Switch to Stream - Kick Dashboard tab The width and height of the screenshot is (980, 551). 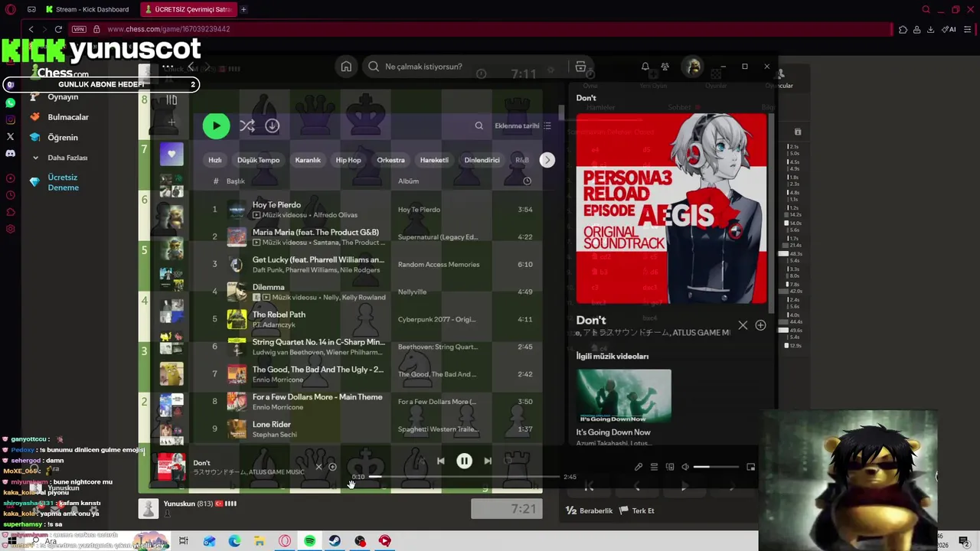coord(87,9)
